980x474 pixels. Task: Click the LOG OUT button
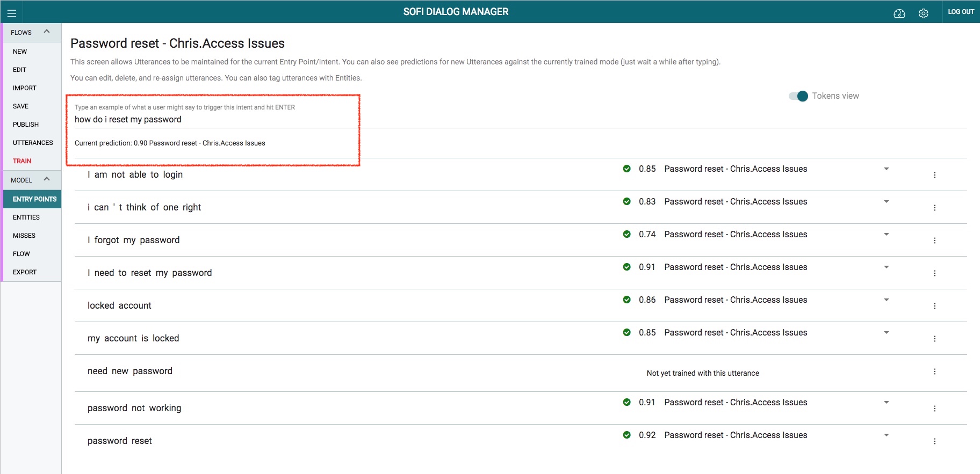click(x=961, y=12)
